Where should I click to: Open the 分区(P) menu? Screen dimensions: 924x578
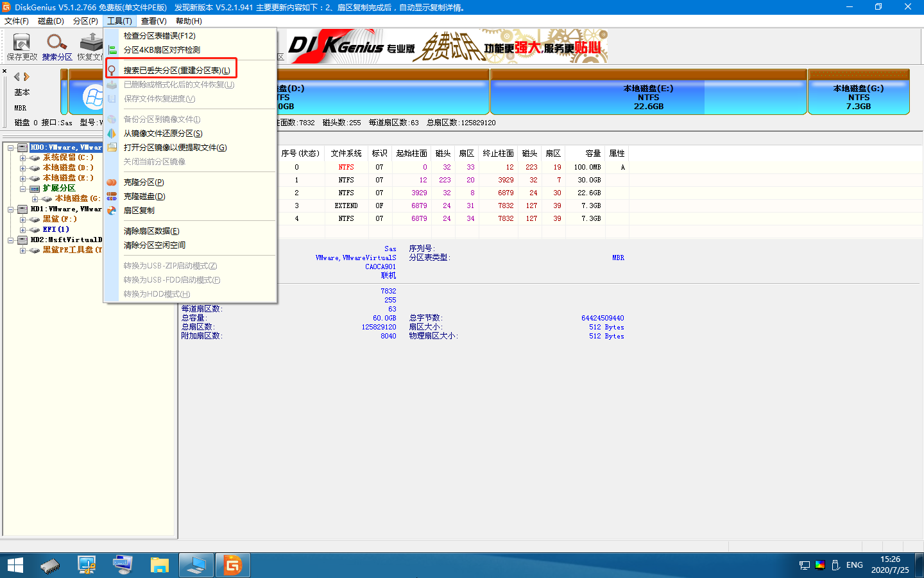pos(85,21)
